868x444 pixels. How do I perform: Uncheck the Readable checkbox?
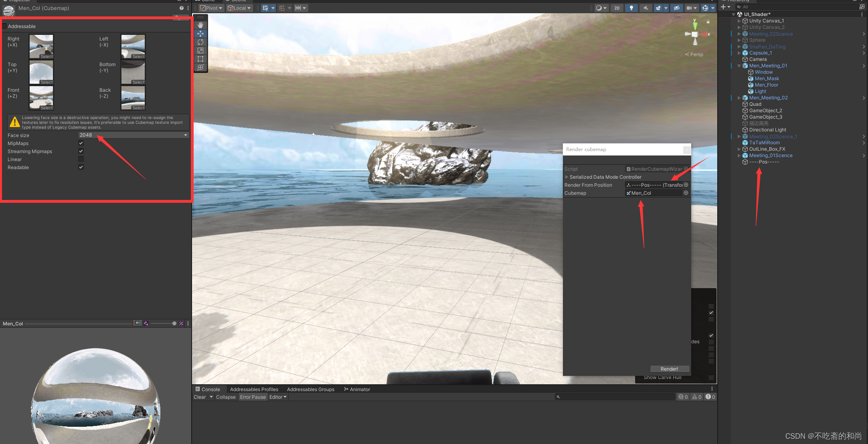pos(81,167)
